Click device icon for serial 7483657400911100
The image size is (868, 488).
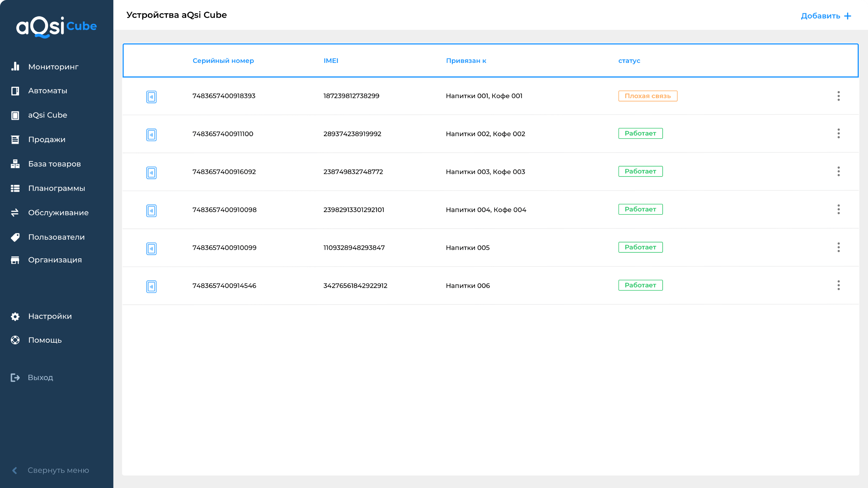click(151, 135)
